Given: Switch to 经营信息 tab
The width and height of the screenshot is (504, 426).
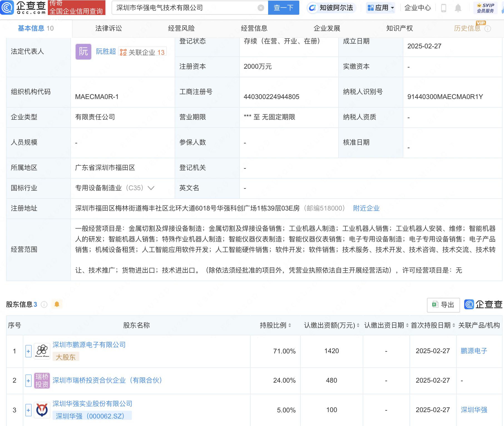Looking at the screenshot, I should [x=254, y=28].
